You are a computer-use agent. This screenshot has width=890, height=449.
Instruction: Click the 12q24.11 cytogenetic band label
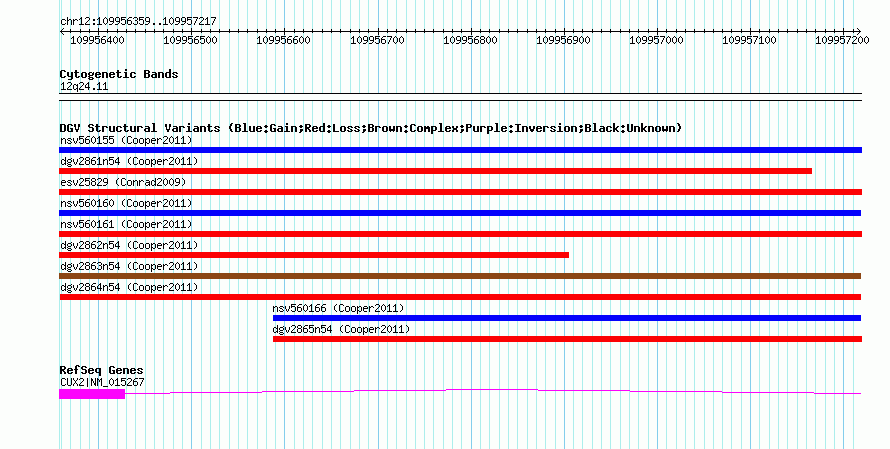(84, 86)
